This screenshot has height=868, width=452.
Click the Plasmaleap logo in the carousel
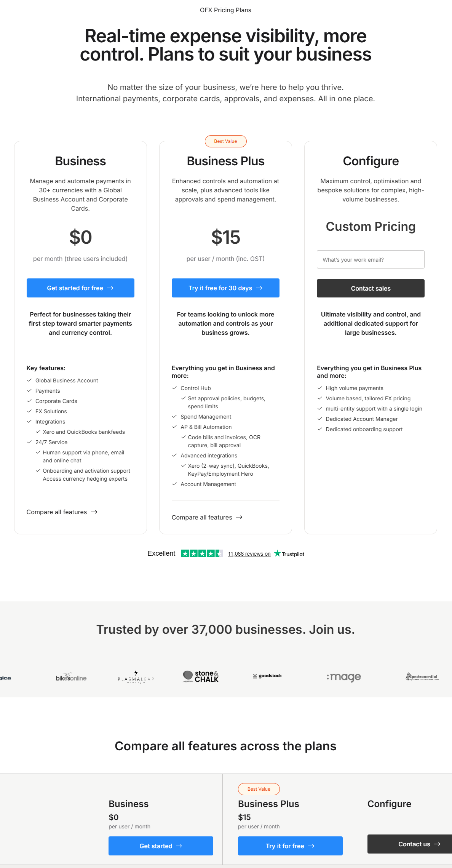pyautogui.click(x=136, y=677)
